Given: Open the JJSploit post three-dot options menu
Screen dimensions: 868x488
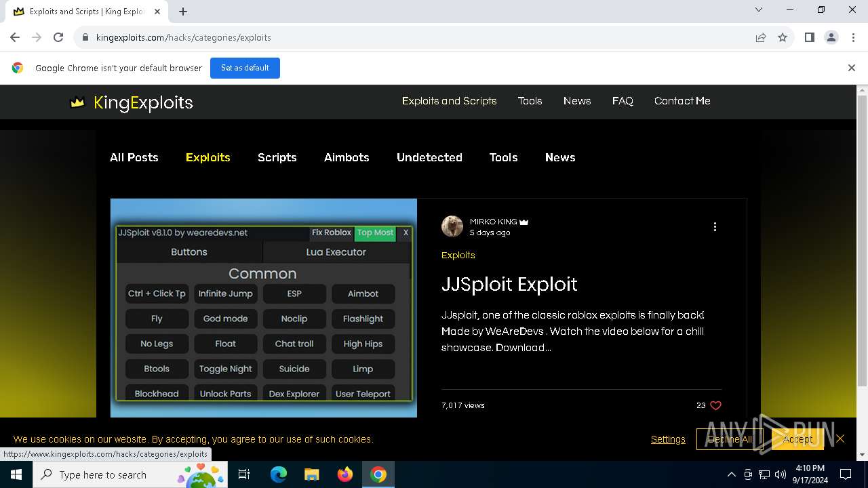Looking at the screenshot, I should (715, 227).
